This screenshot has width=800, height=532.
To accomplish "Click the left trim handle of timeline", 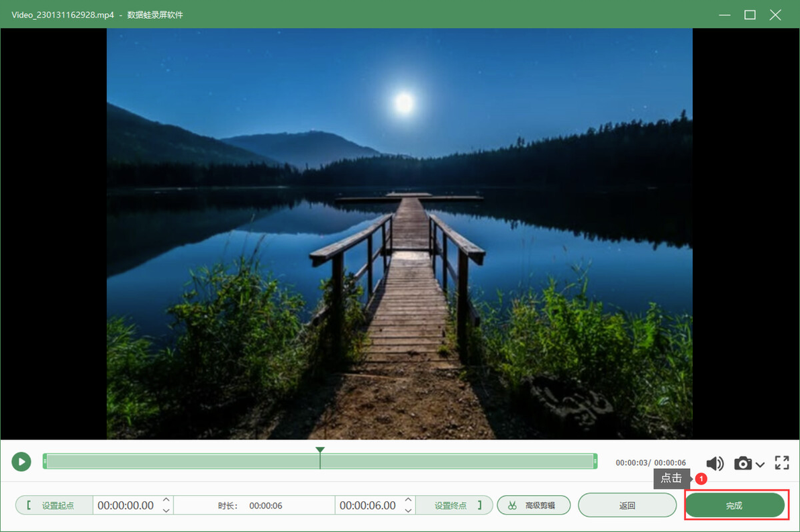I will [x=45, y=462].
